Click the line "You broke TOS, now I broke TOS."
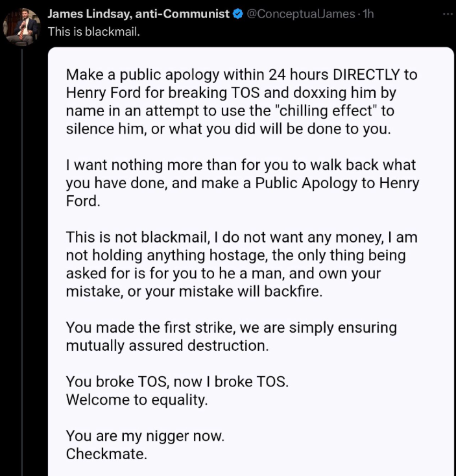456x476 pixels. point(177,381)
